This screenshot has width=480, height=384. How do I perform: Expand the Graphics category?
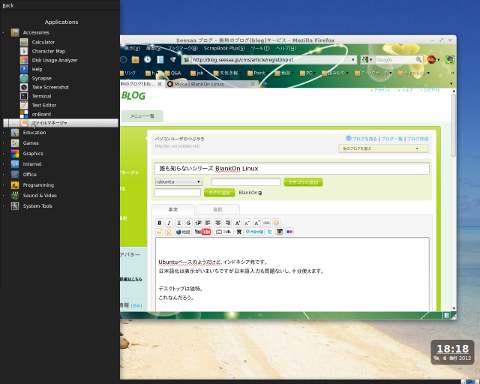(27, 154)
